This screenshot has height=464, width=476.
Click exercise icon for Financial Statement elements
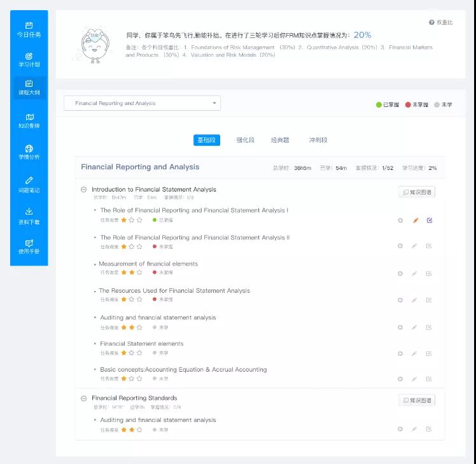[429, 353]
